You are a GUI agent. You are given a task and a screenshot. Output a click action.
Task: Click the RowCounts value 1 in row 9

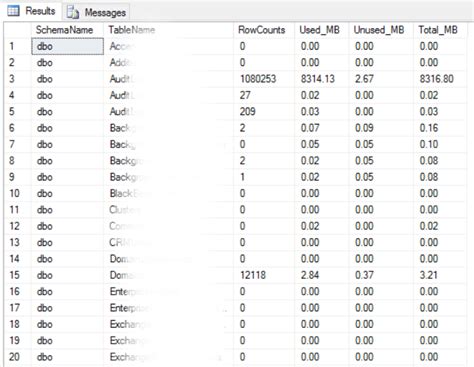coord(242,177)
